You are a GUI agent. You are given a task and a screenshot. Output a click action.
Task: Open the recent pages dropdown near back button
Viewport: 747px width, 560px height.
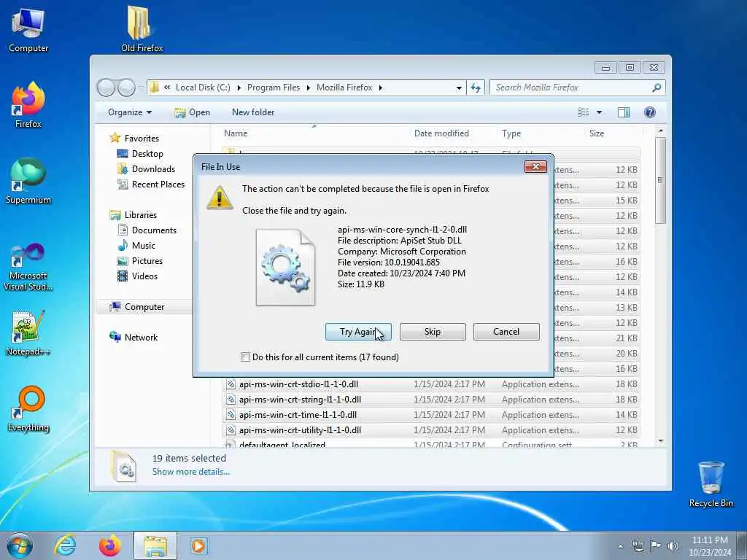(x=140, y=87)
